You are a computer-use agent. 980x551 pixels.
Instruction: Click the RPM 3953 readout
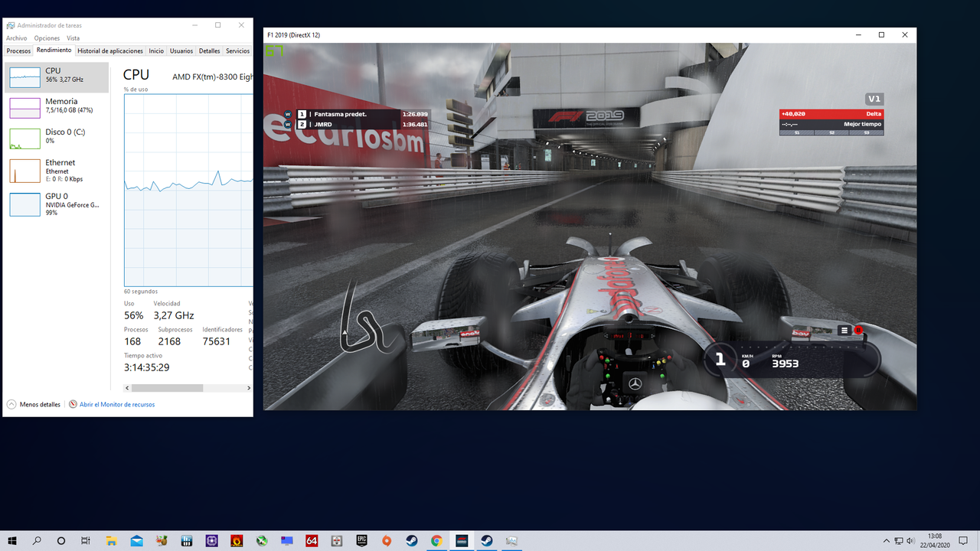[785, 360]
